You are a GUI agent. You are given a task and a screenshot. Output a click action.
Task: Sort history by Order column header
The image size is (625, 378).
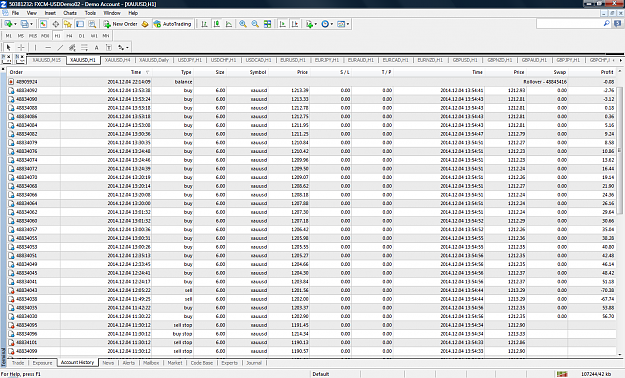click(34, 72)
